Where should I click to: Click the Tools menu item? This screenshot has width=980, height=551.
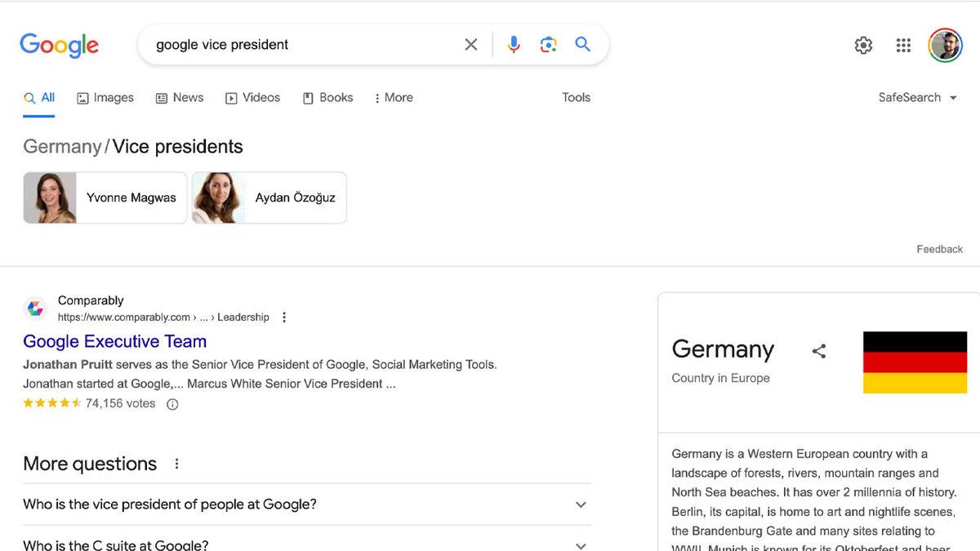click(575, 97)
